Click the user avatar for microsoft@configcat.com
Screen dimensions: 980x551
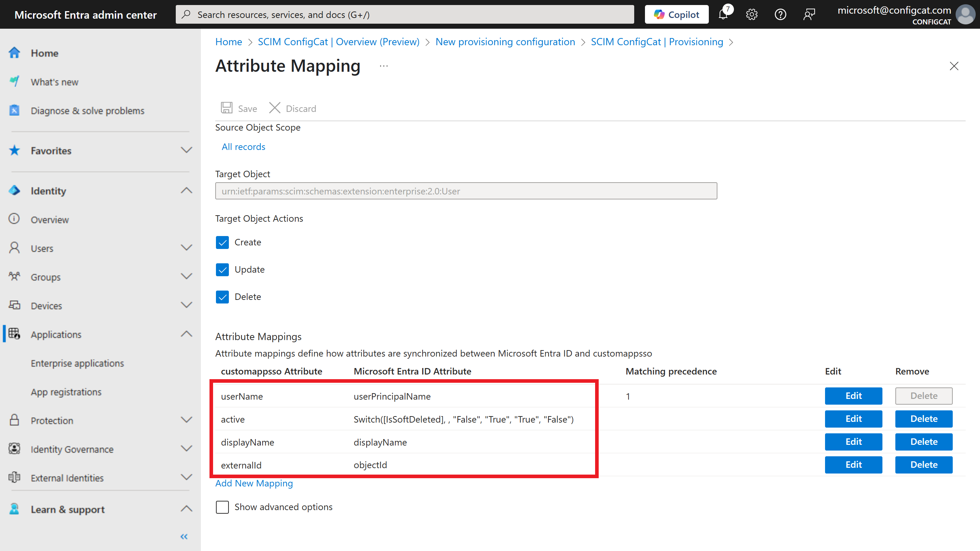point(966,14)
